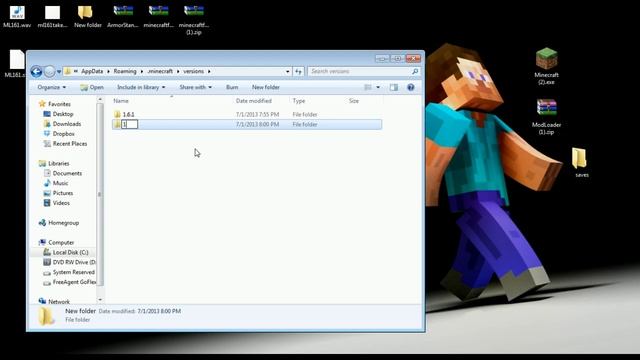Viewport: 640px width, 360px height.
Task: Open the ML161.wav desktop file
Action: click(17, 16)
